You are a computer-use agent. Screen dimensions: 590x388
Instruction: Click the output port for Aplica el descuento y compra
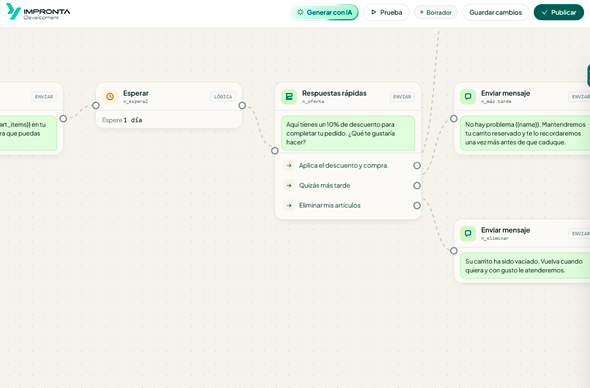pyautogui.click(x=417, y=166)
